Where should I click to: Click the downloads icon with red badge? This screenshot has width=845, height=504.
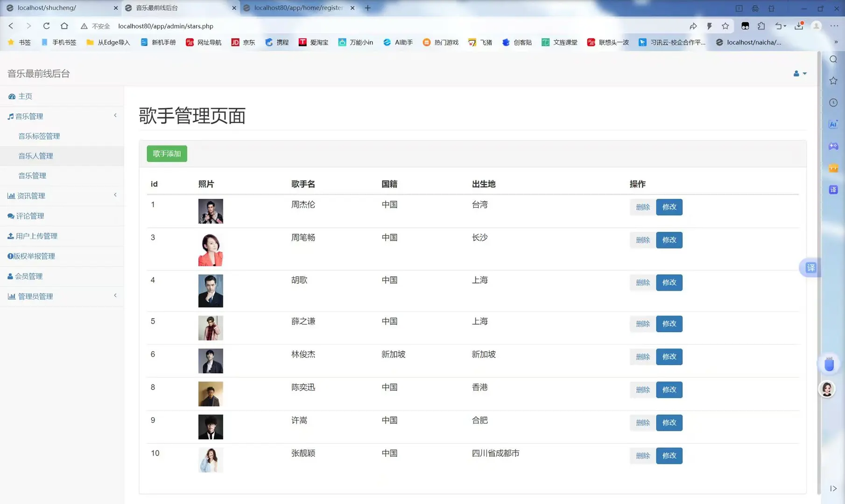tap(799, 26)
